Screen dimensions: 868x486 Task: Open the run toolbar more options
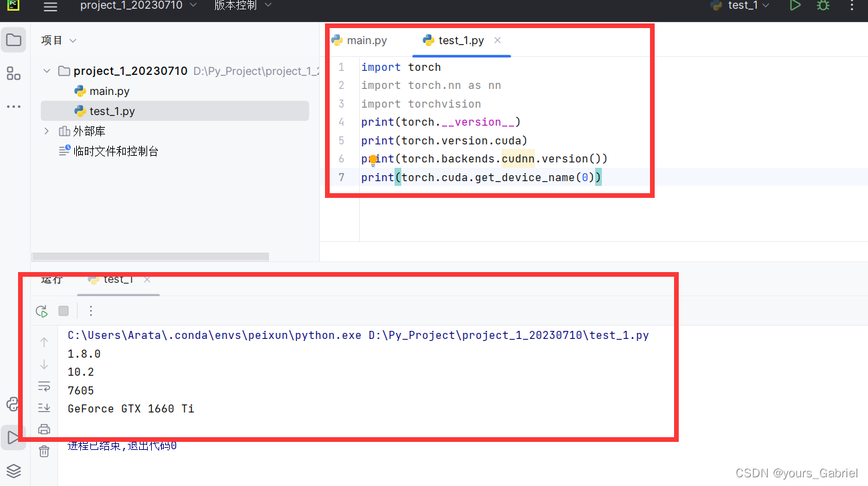pyautogui.click(x=91, y=311)
